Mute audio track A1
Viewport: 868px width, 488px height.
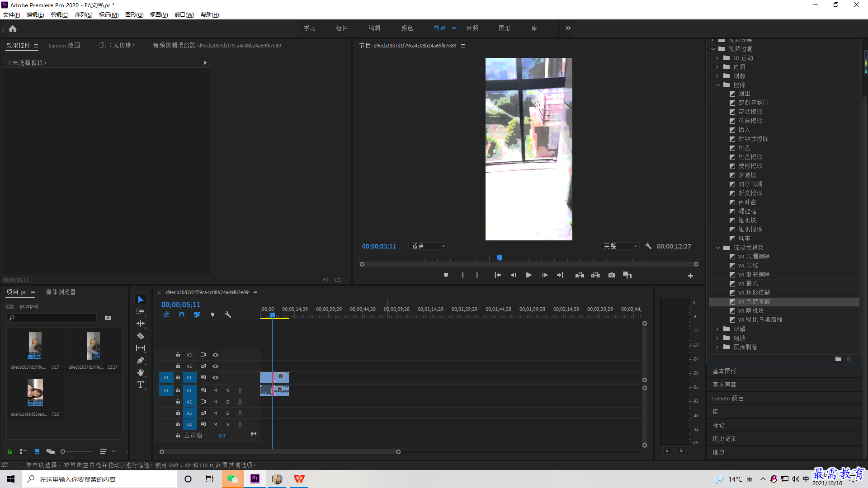215,390
